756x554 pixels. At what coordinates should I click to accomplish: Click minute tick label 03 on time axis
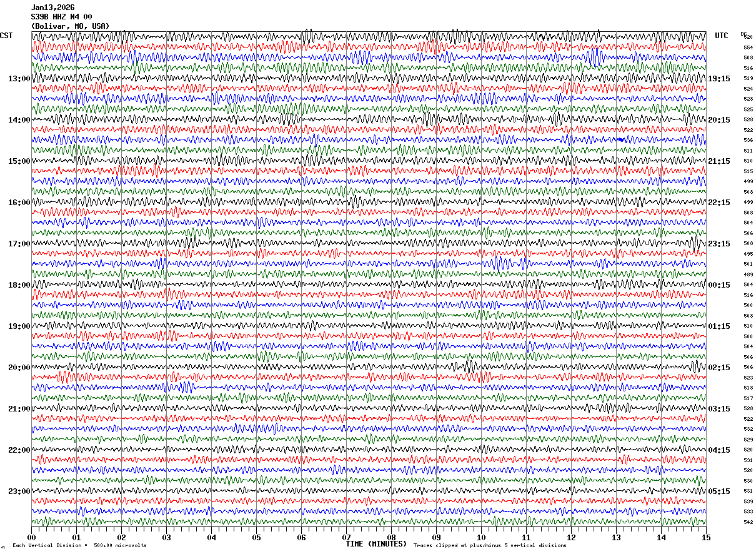(x=166, y=537)
